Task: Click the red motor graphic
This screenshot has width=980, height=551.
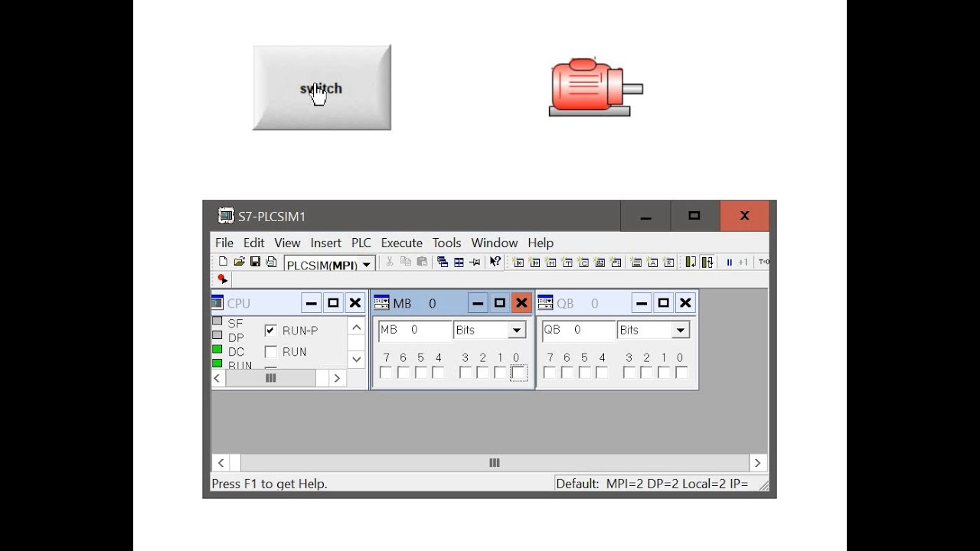Action: click(x=596, y=87)
